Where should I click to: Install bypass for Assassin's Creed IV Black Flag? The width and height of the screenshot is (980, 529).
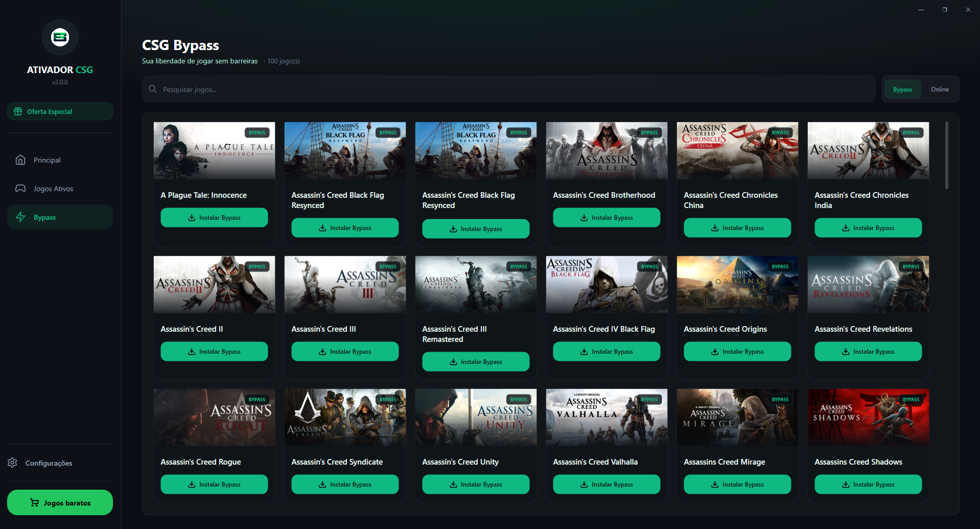(x=606, y=352)
